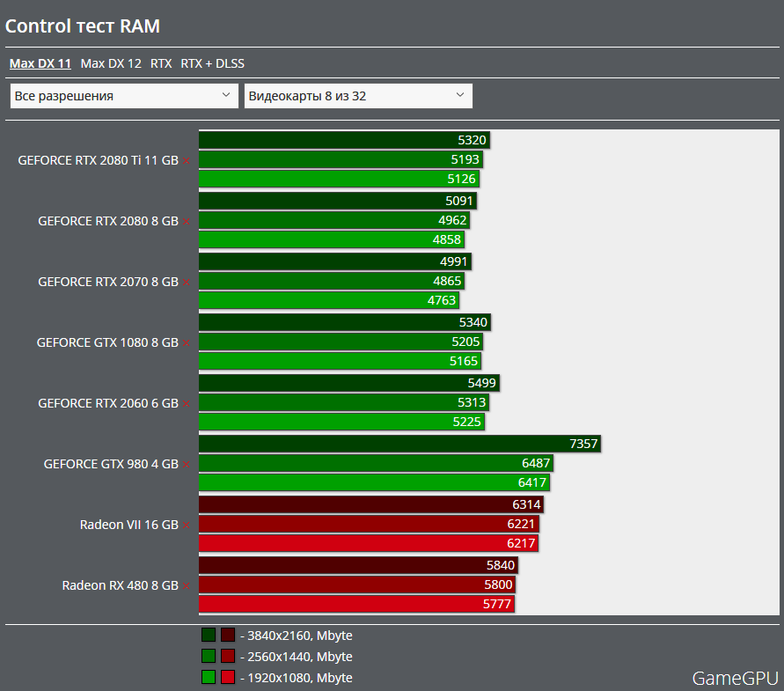Click the 5499 bar for RTX 2060
784x691 pixels.
349,383
